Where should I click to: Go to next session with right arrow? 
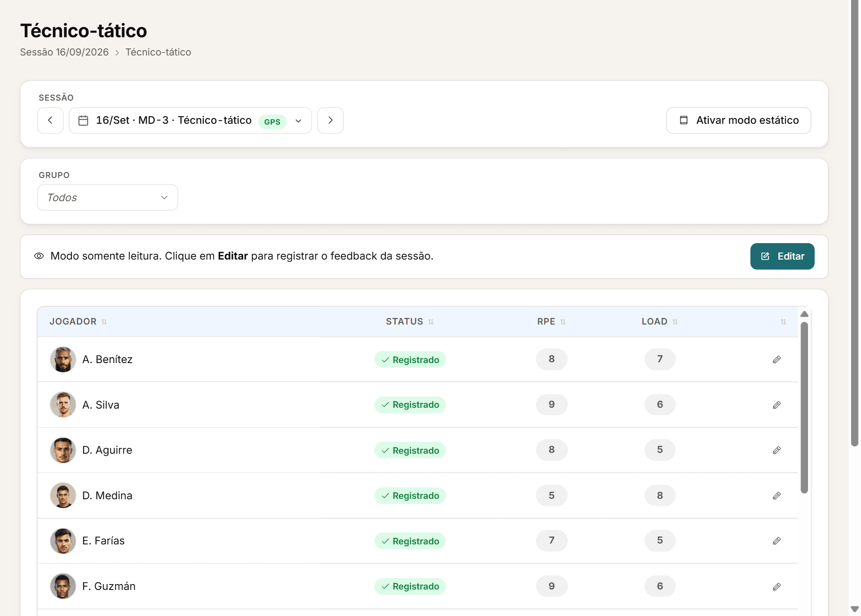click(x=330, y=120)
